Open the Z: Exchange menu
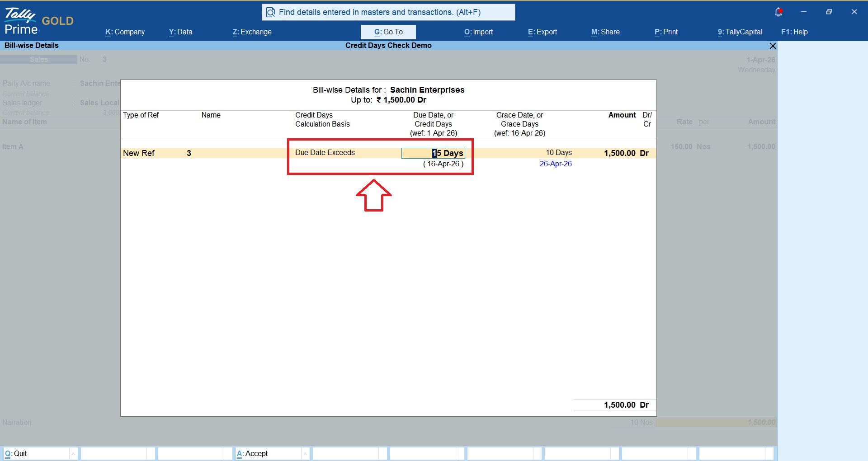The image size is (868, 461). (x=252, y=32)
